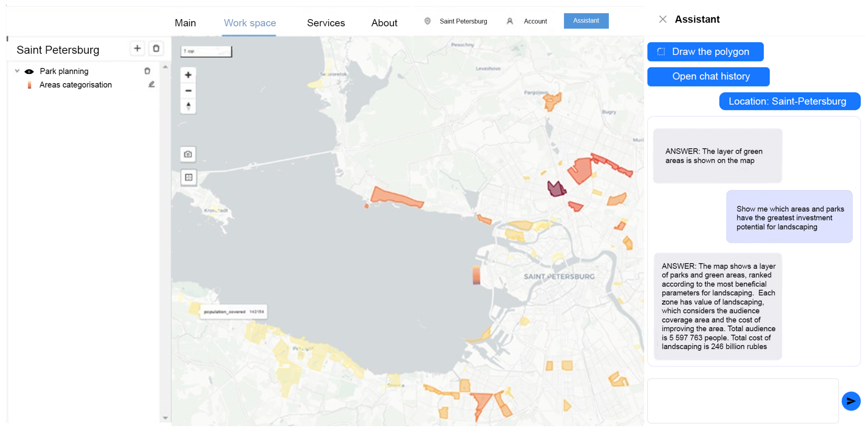This screenshot has width=868, height=433.
Task: Click the layer panel scroll up arrow
Action: click(165, 67)
